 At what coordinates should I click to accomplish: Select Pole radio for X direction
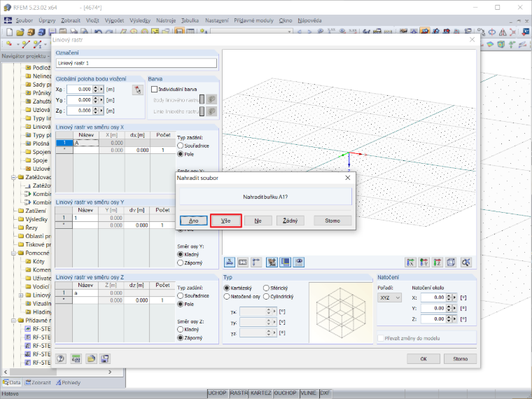pyautogui.click(x=181, y=154)
